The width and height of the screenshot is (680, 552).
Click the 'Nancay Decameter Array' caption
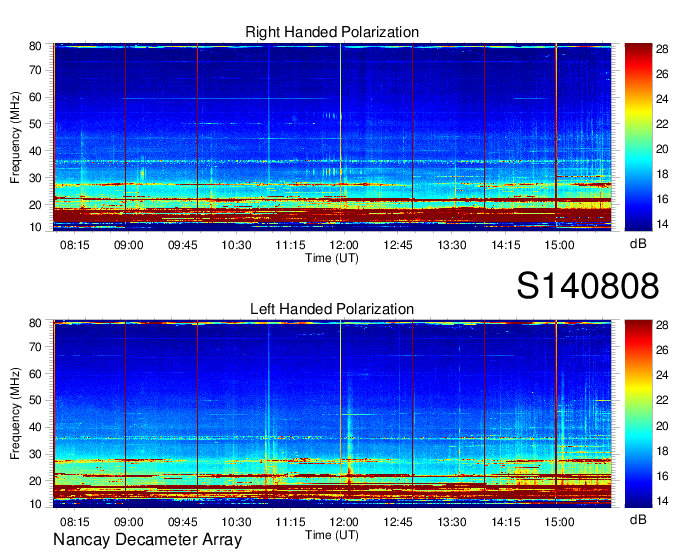[x=147, y=540]
